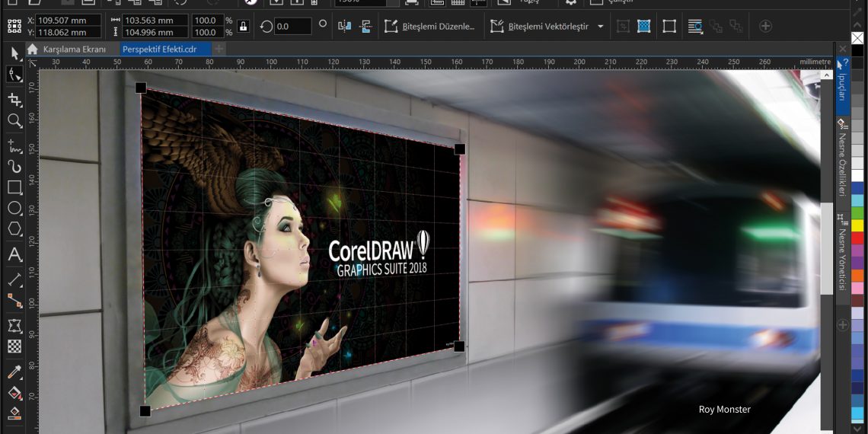Viewport: 868px width, 434px height.
Task: Select the Polygon tool
Action: pyautogui.click(x=14, y=228)
